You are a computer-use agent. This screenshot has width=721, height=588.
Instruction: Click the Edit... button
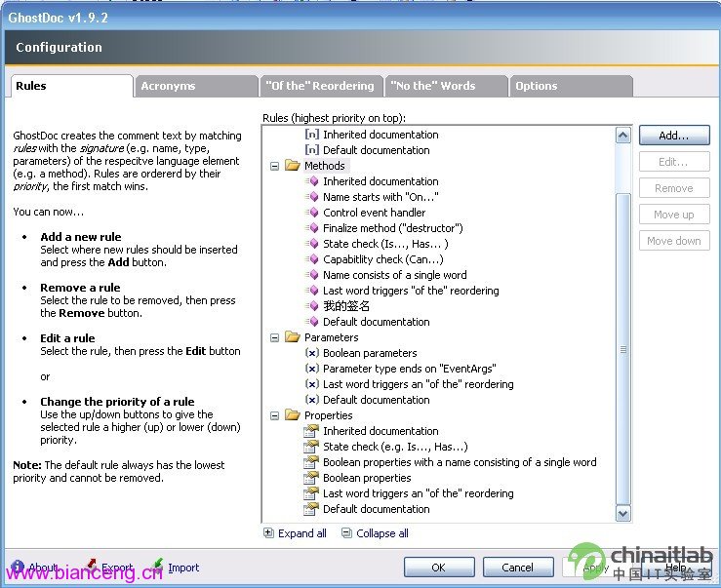click(674, 162)
